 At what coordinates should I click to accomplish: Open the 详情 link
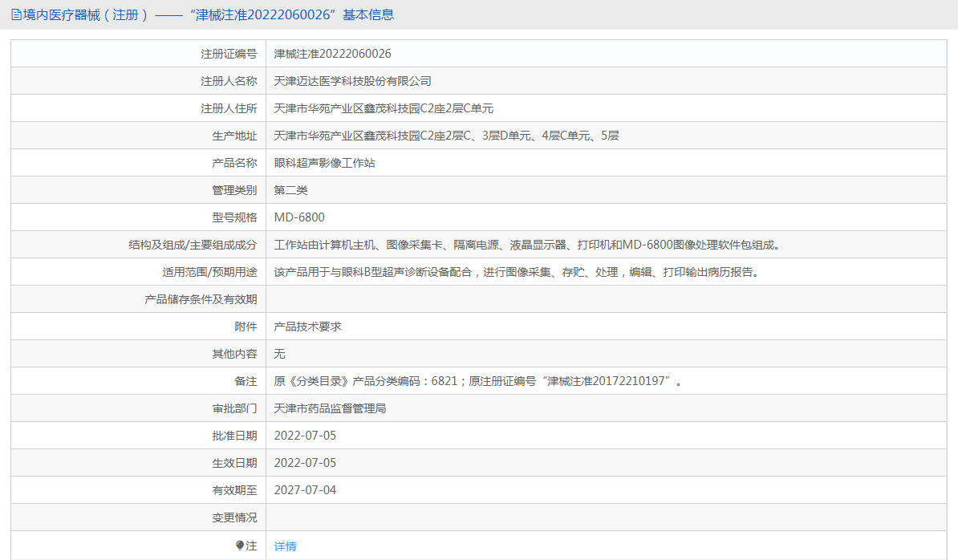(x=286, y=546)
